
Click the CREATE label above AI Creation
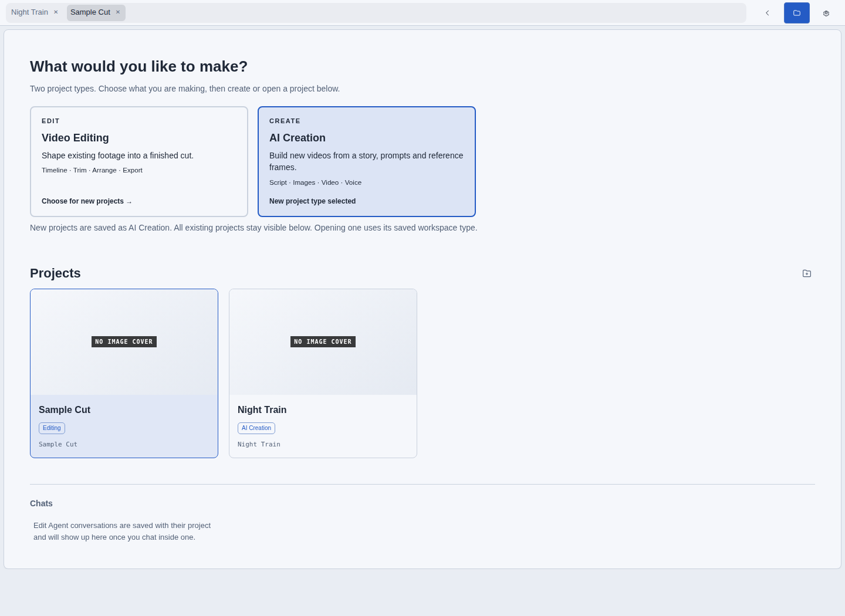click(x=285, y=121)
